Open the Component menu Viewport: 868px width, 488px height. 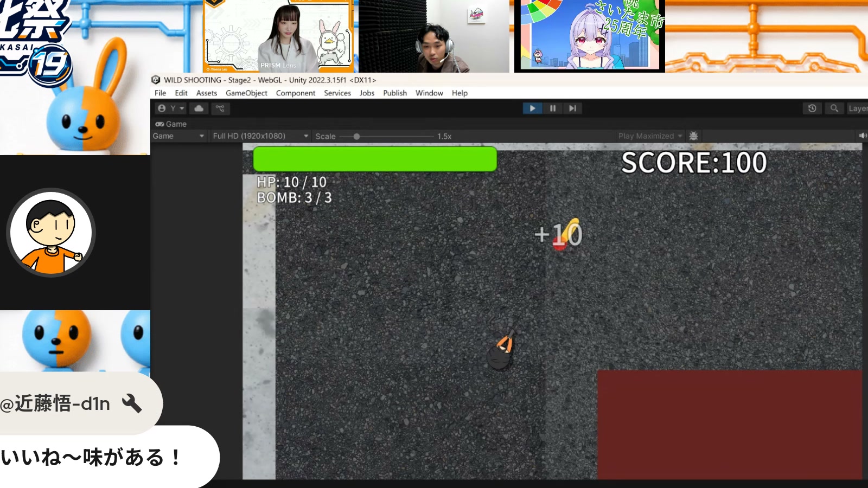click(296, 93)
